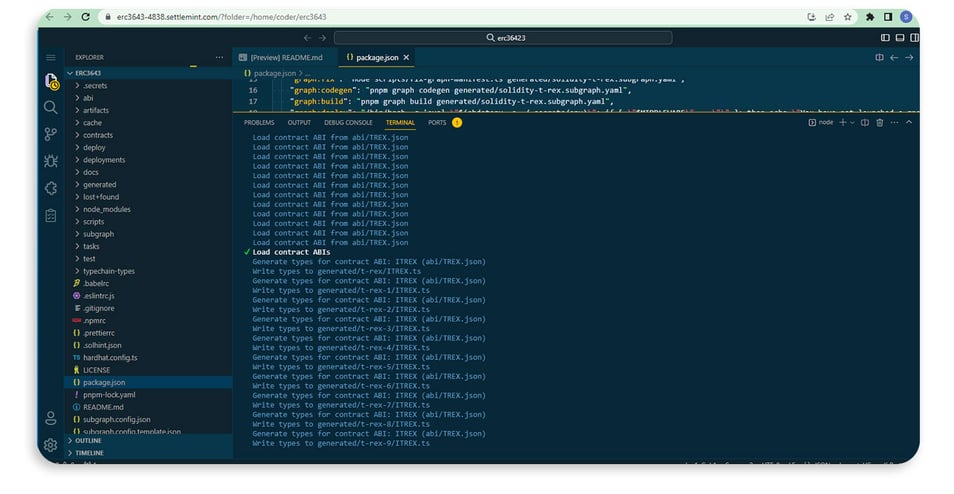Open terminal panel more actions menu
Image resolution: width=954 pixels, height=494 pixels.
tap(894, 122)
